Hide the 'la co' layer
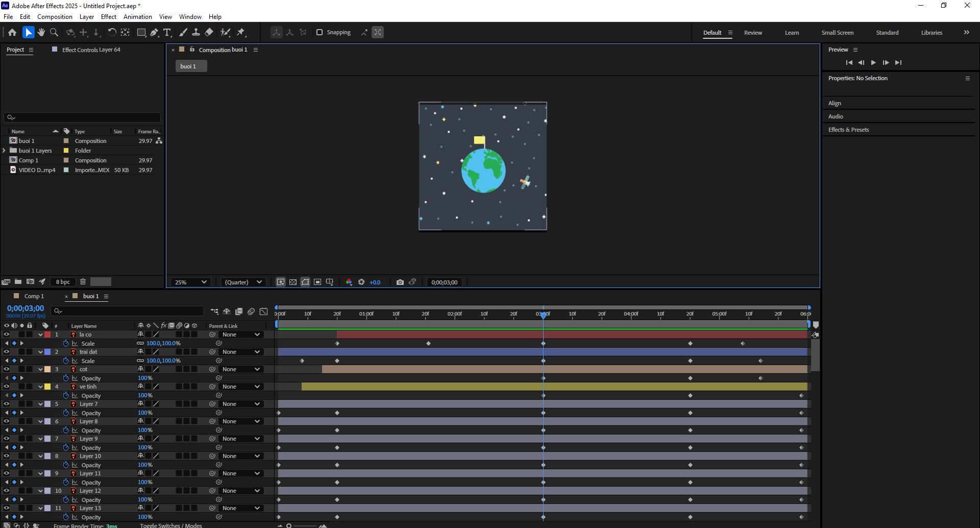 click(x=7, y=334)
